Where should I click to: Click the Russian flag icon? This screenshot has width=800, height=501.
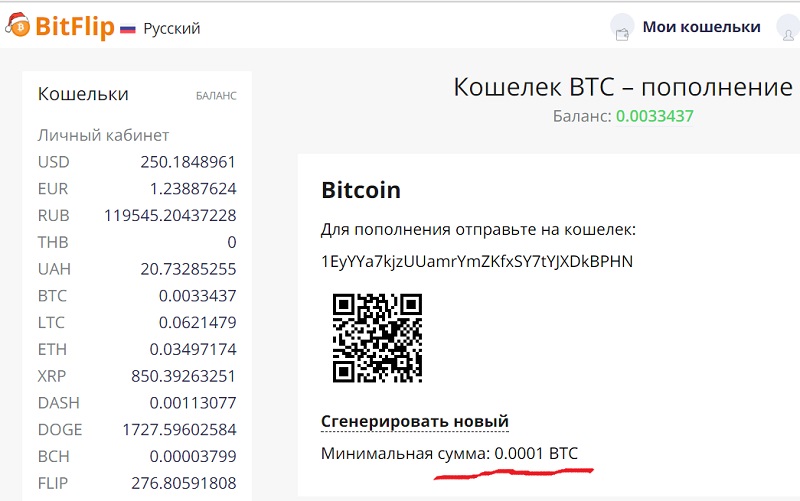(x=128, y=29)
